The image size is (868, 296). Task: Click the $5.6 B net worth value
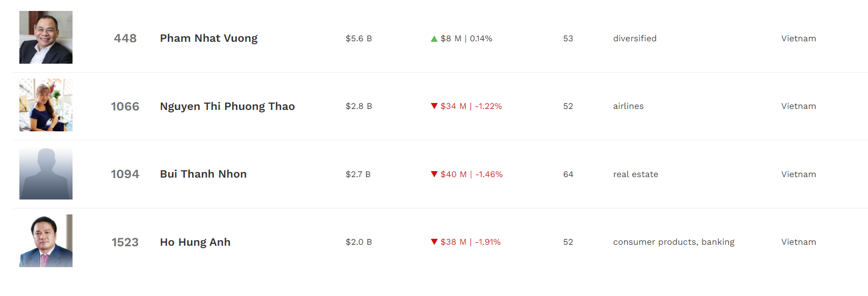(359, 38)
